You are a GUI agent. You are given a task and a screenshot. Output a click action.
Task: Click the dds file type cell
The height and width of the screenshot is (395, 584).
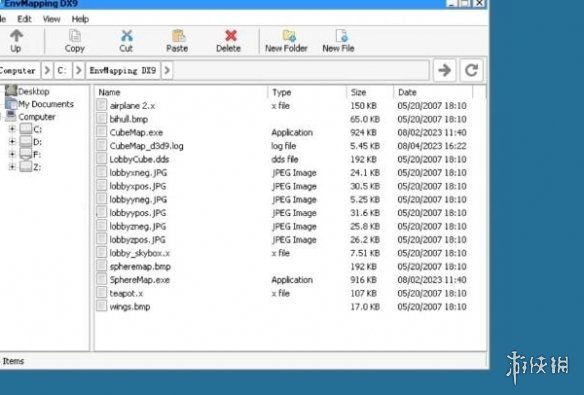[285, 159]
